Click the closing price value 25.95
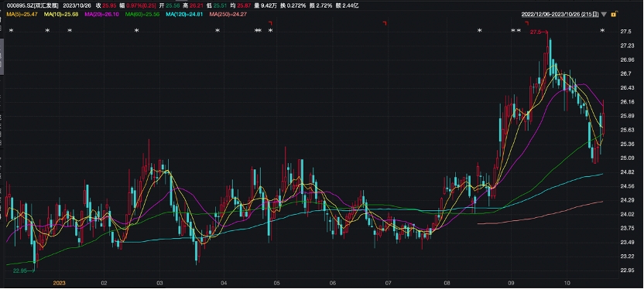This screenshot has width=644, height=289. (109, 6)
